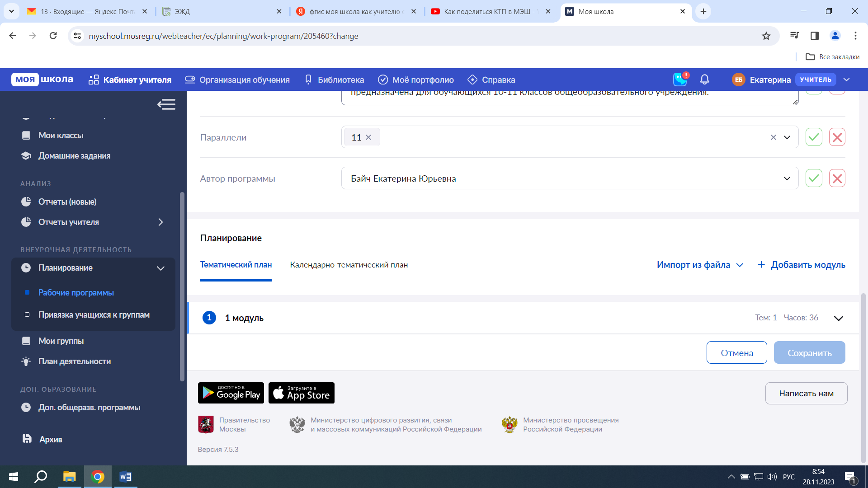Open Организация обучения menu

point(237,80)
